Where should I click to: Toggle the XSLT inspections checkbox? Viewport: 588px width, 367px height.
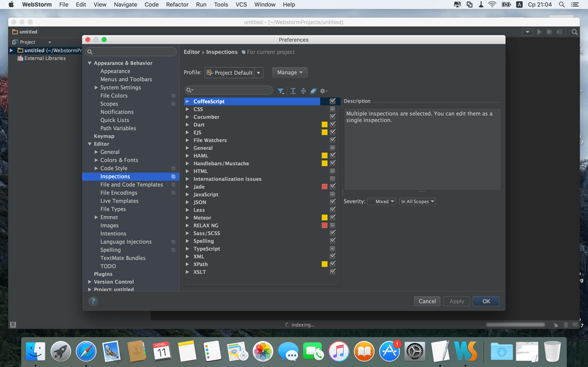click(332, 272)
